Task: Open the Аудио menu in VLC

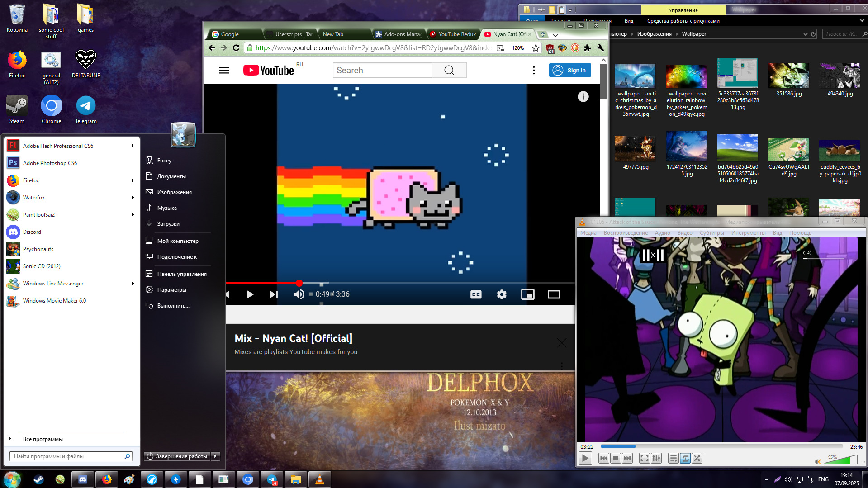Action: [662, 233]
